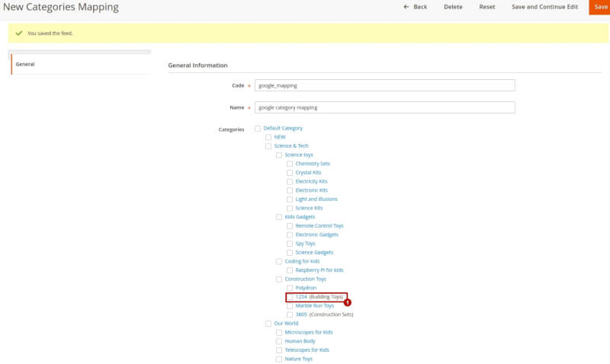Tick the Chemistry Sets checkbox

[290, 164]
